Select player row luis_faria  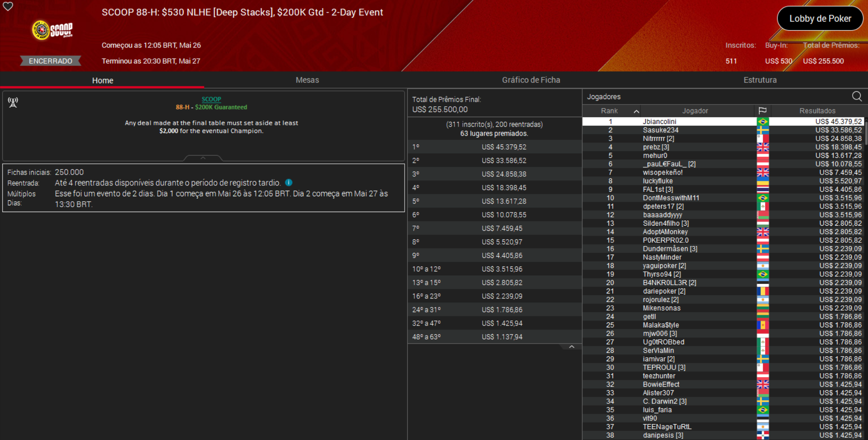[x=723, y=410]
